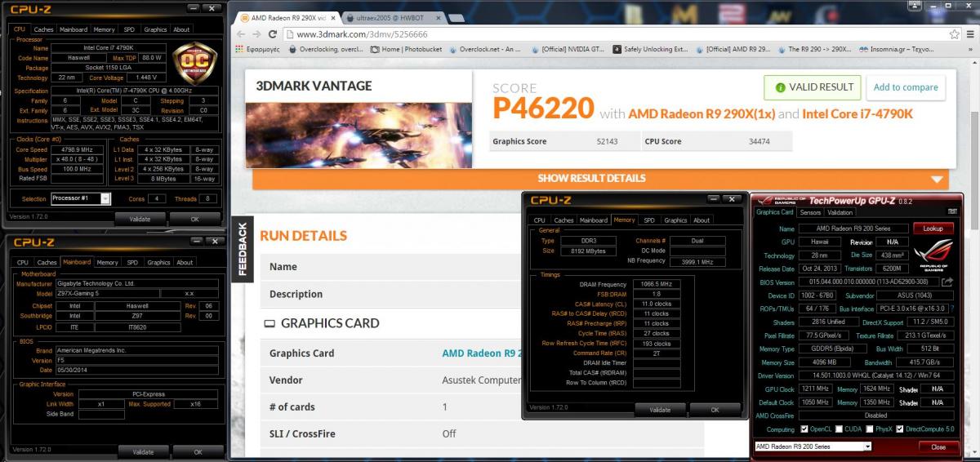Viewport: 980px width, 462px height.
Task: Open CPU tab in Memory CPU-Z window
Action: click(x=540, y=220)
